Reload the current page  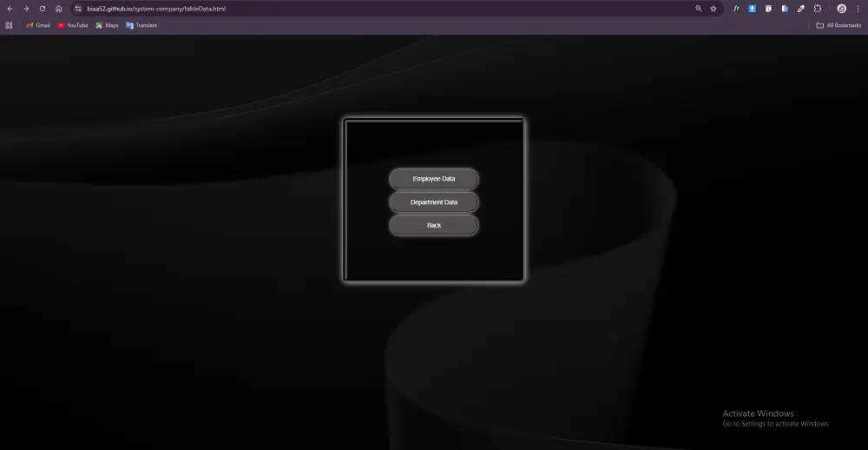(42, 9)
